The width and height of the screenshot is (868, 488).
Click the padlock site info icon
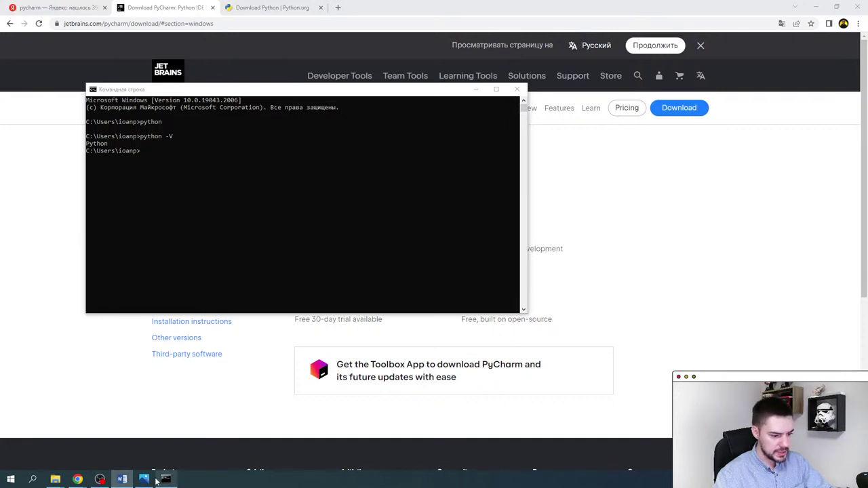[x=57, y=24]
